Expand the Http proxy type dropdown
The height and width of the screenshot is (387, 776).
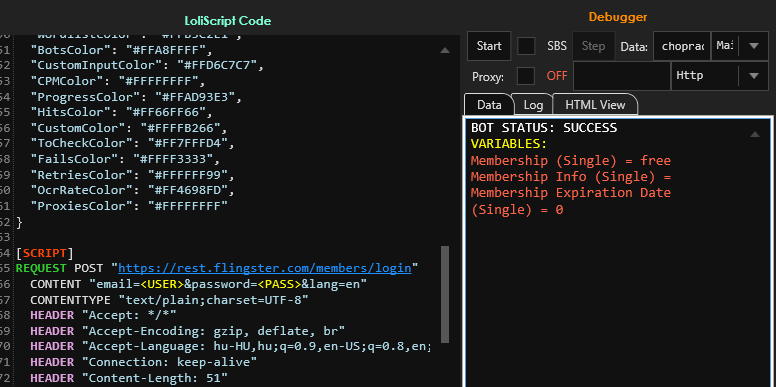(754, 76)
